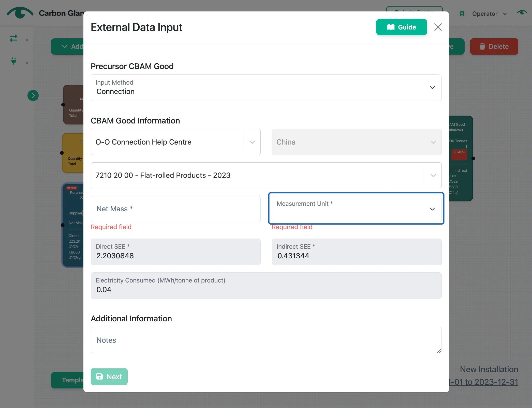
Task: Click the trash icon in Delete button
Action: 482,46
